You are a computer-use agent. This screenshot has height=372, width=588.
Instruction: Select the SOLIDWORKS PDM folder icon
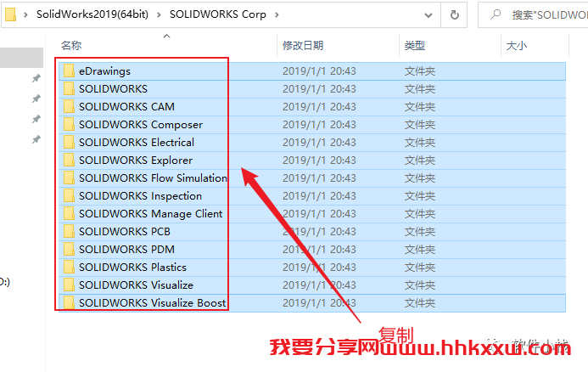(69, 249)
